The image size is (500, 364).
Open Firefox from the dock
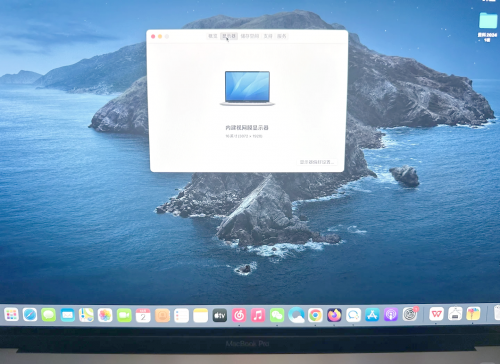334,315
